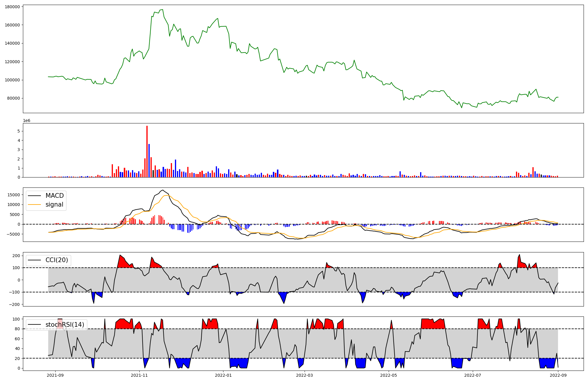Viewport: 588px width, 382px height.
Task: Click the CCI(20) legend entry
Action: tap(56, 260)
